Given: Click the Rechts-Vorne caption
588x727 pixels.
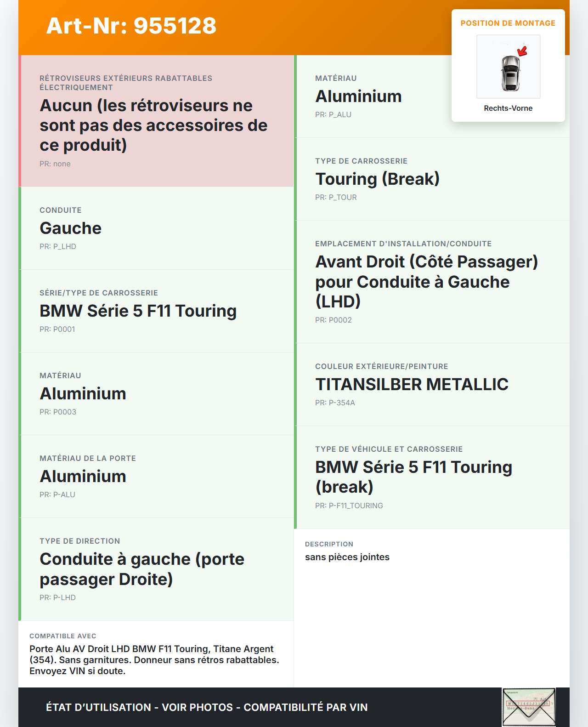Looking at the screenshot, I should coord(508,108).
